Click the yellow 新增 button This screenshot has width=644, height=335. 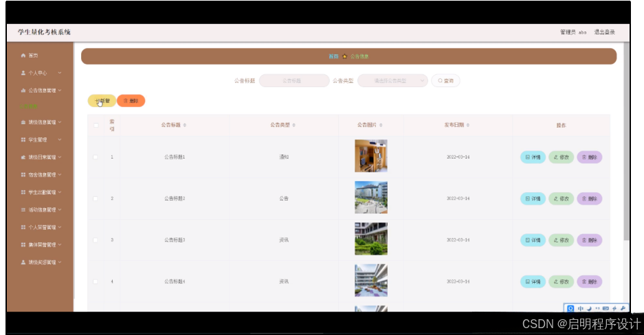[102, 101]
